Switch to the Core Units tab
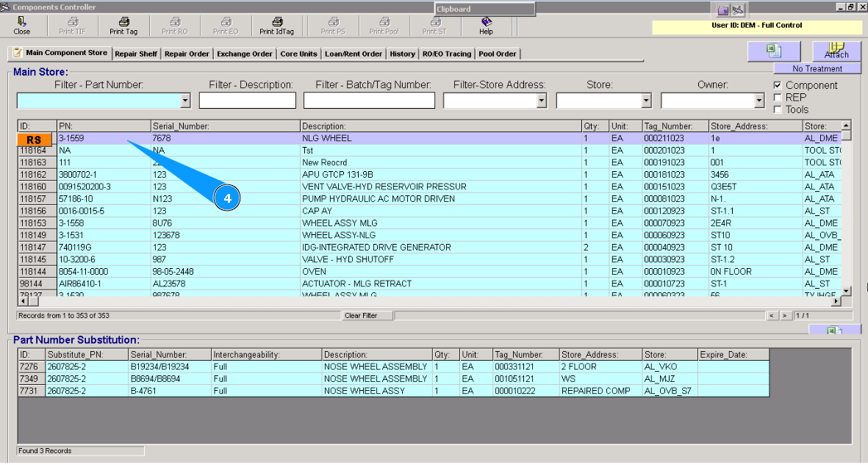Viewport: 868px width, 465px height. (299, 54)
